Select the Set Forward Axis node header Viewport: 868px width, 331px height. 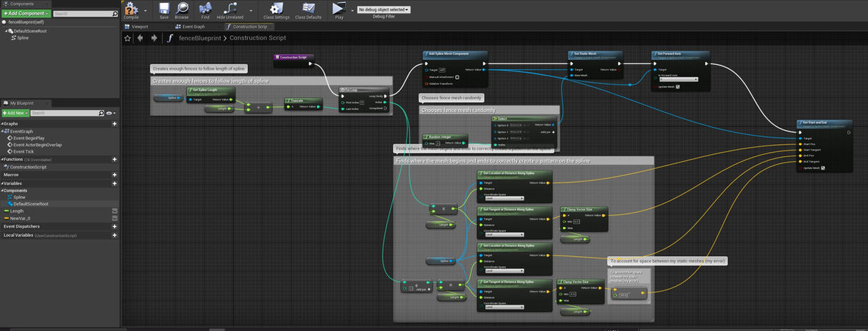[x=681, y=54]
